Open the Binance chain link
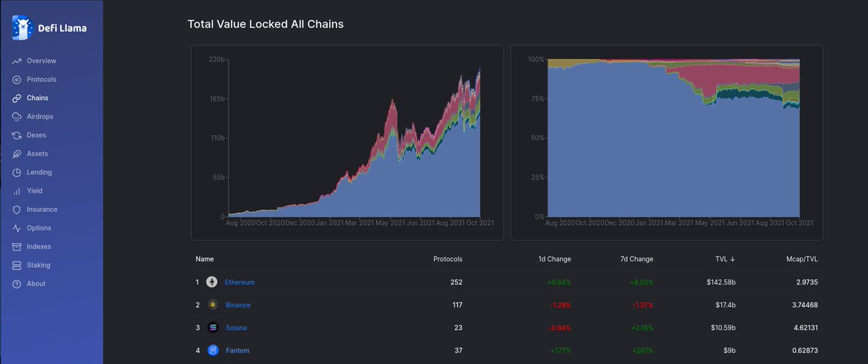The height and width of the screenshot is (364, 868). (238, 305)
